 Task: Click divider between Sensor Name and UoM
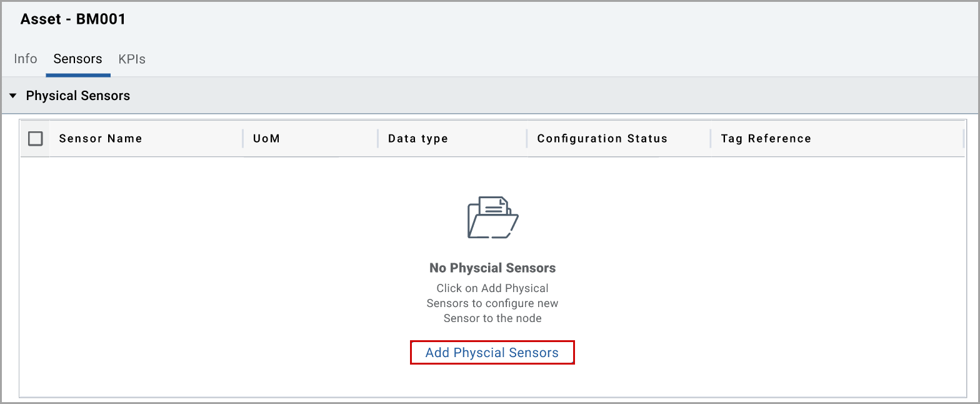(x=242, y=138)
